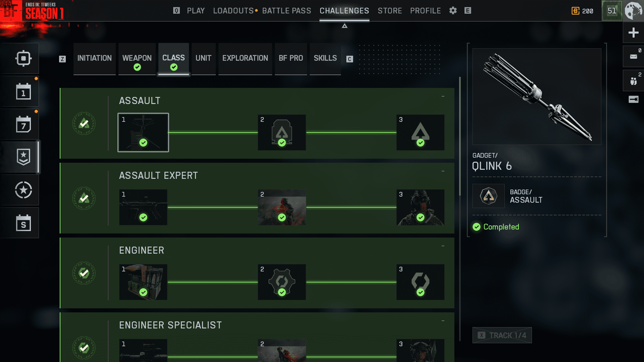644x362 pixels.
Task: Open the settings gear icon
Action: (453, 11)
